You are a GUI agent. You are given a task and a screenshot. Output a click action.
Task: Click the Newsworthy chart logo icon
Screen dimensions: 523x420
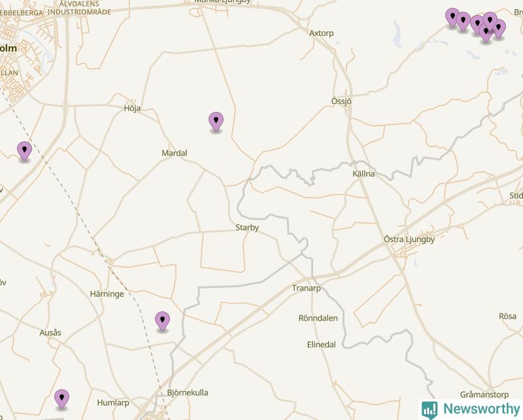click(x=430, y=410)
